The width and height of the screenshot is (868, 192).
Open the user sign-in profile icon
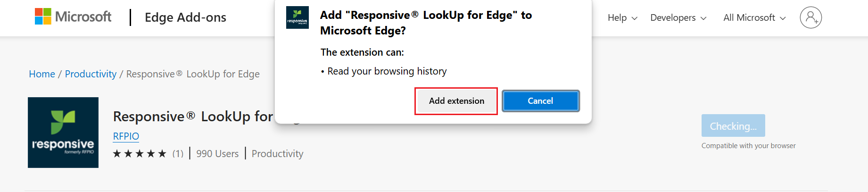point(810,17)
